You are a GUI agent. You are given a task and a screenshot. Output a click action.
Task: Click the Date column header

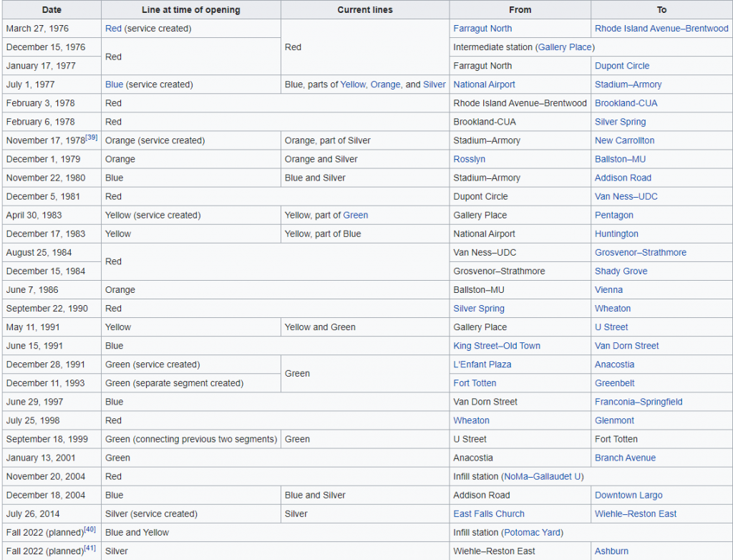coord(52,10)
